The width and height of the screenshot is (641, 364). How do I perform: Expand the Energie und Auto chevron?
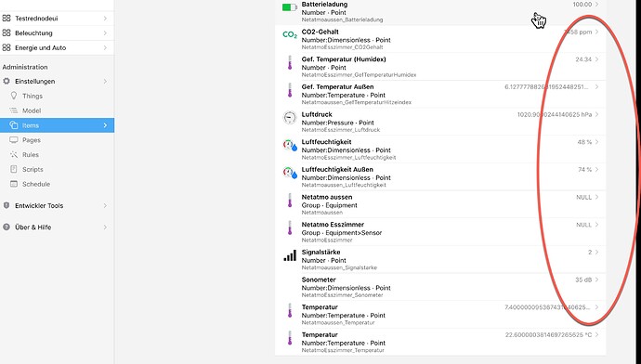pyautogui.click(x=105, y=47)
